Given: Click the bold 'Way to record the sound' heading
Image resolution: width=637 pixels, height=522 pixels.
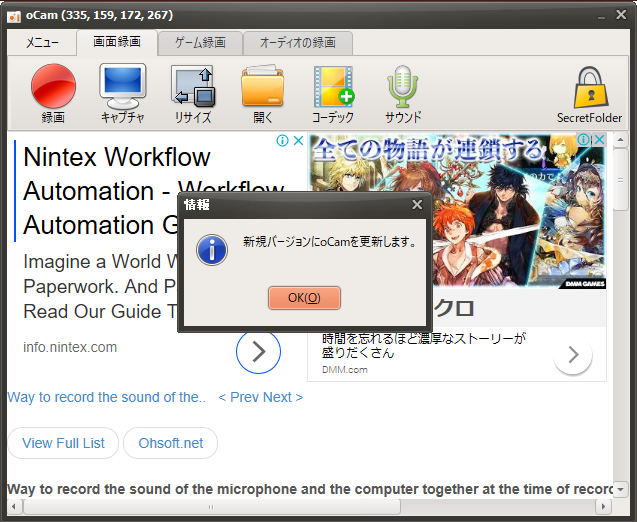Looking at the screenshot, I should (x=310, y=489).
